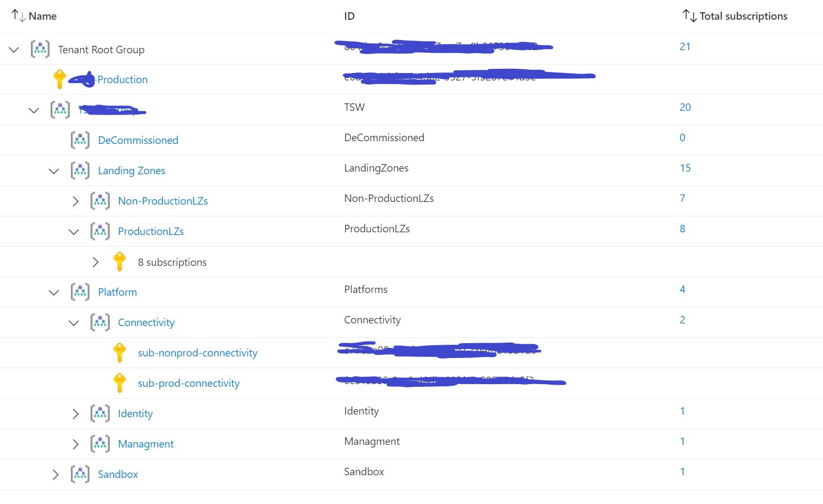Expand the Non-ProductionLZs node
The width and height of the screenshot is (823, 504).
tap(75, 201)
